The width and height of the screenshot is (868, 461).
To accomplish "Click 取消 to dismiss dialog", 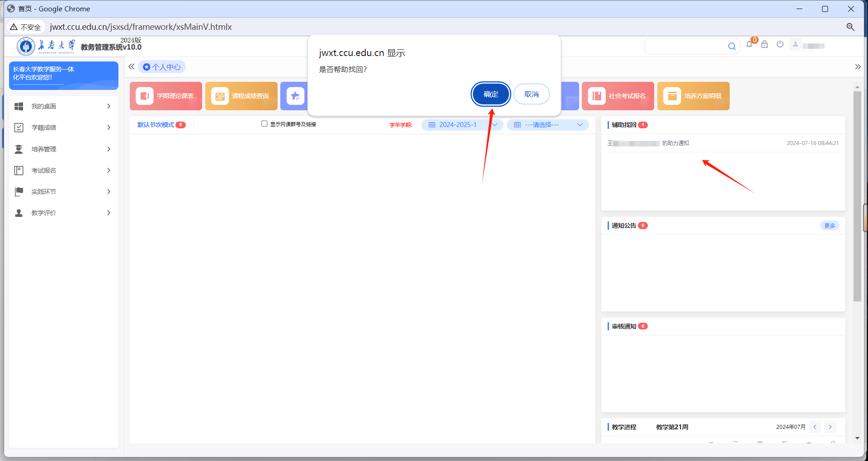I will 531,94.
